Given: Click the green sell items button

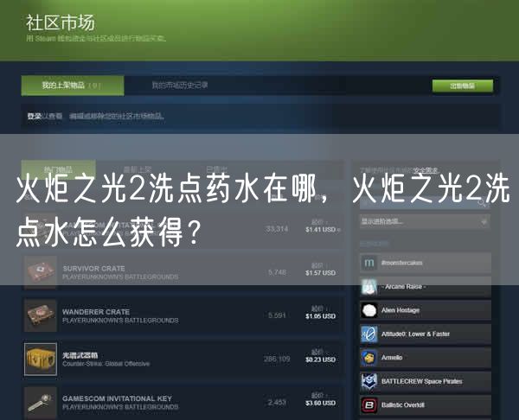Looking at the screenshot, I should click(x=463, y=86).
